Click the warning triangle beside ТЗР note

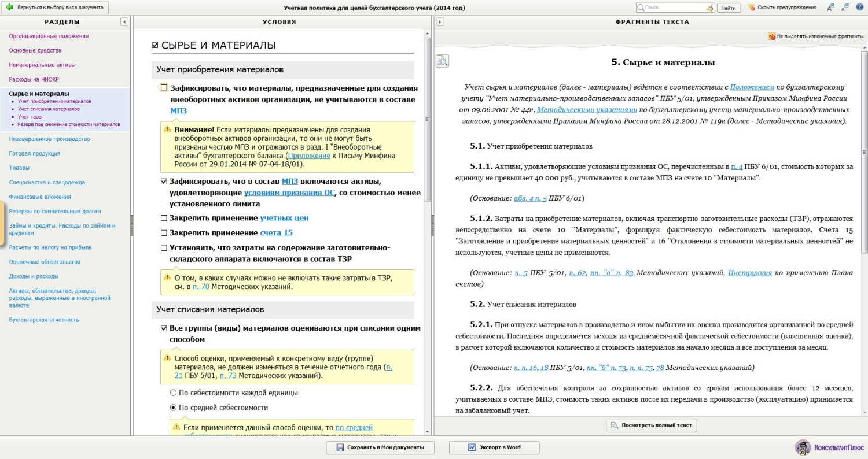[167, 277]
